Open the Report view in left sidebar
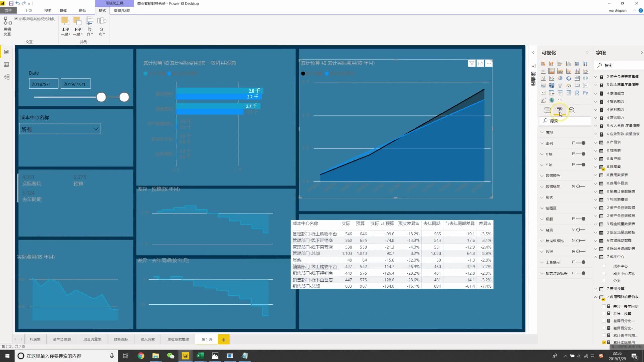Image resolution: width=644 pixels, height=362 pixels. (x=7, y=52)
